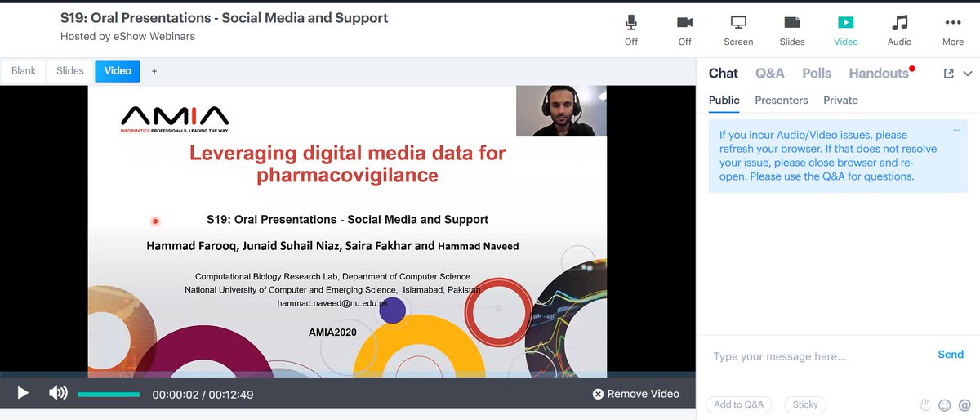Add a new tab with plus button

pos(154,71)
